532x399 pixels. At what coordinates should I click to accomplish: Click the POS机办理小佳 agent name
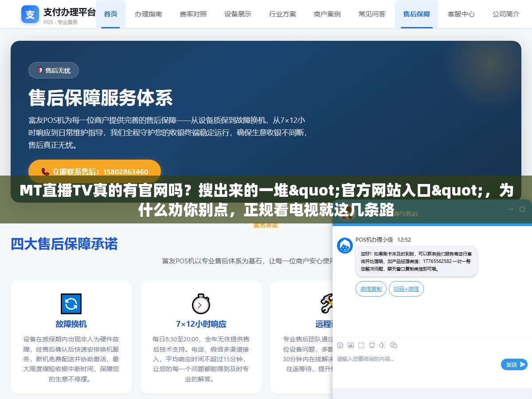[x=374, y=239]
